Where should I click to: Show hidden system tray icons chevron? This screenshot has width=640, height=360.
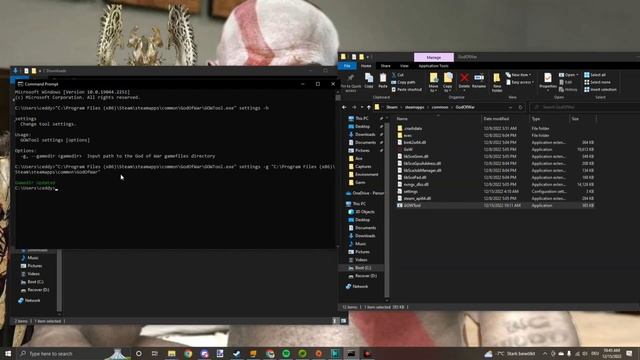point(544,353)
